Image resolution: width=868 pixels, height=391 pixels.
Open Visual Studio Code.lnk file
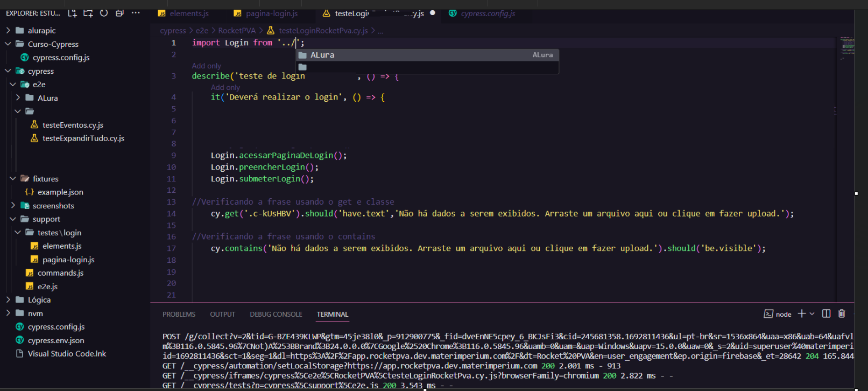pos(67,353)
